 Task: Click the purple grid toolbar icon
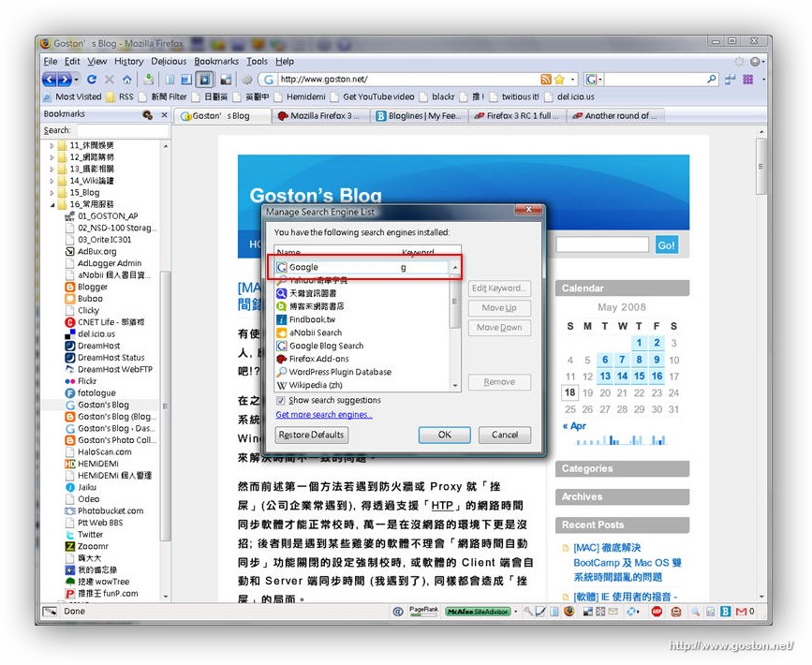click(x=747, y=80)
